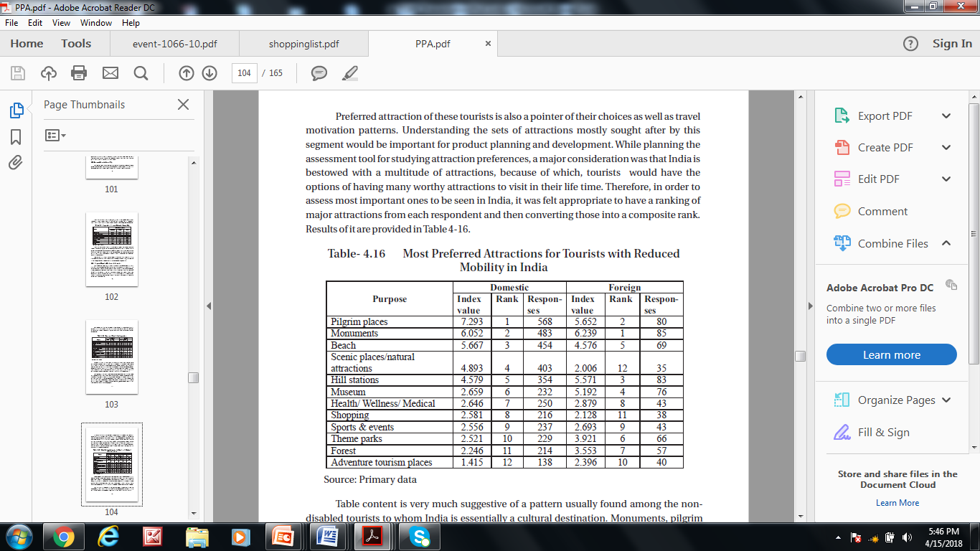Expand the Create PDF chevron
Viewport: 980px width, 551px height.
tap(946, 148)
